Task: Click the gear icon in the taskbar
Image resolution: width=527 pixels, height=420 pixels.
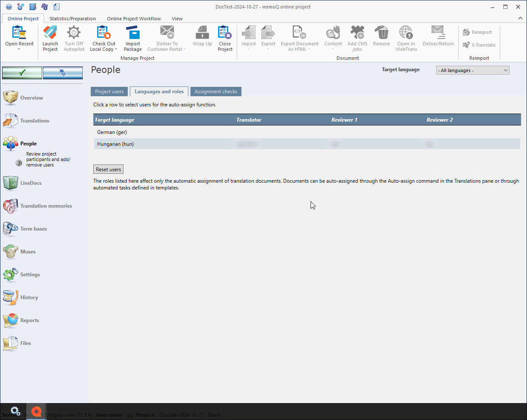Action: point(15,411)
